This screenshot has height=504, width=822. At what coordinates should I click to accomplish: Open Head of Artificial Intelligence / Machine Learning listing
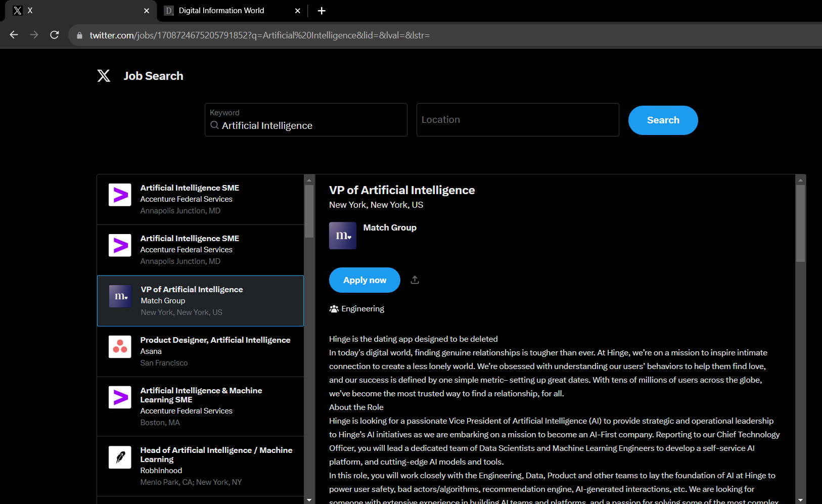[x=200, y=466]
